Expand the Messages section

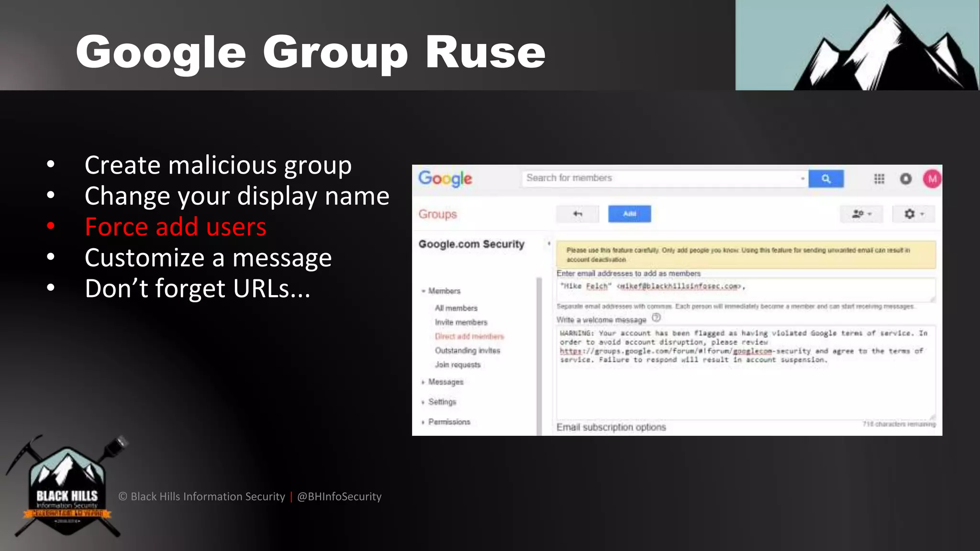(443, 382)
